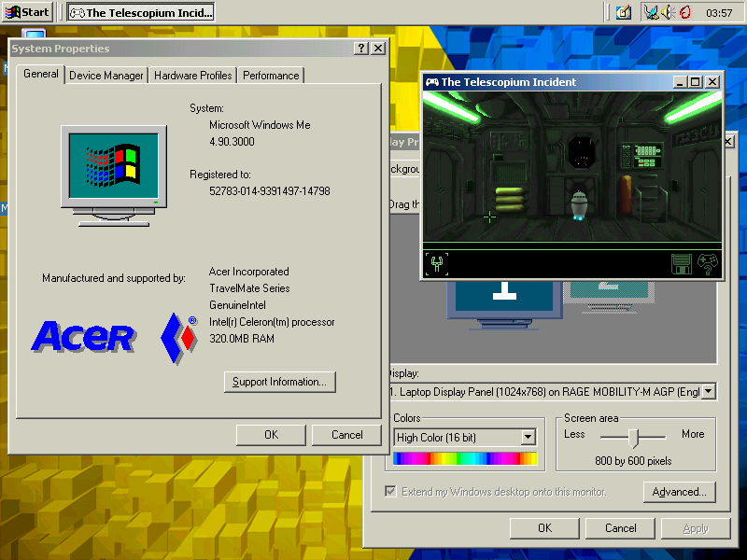Click the version number '4.90.3000'

click(x=232, y=142)
